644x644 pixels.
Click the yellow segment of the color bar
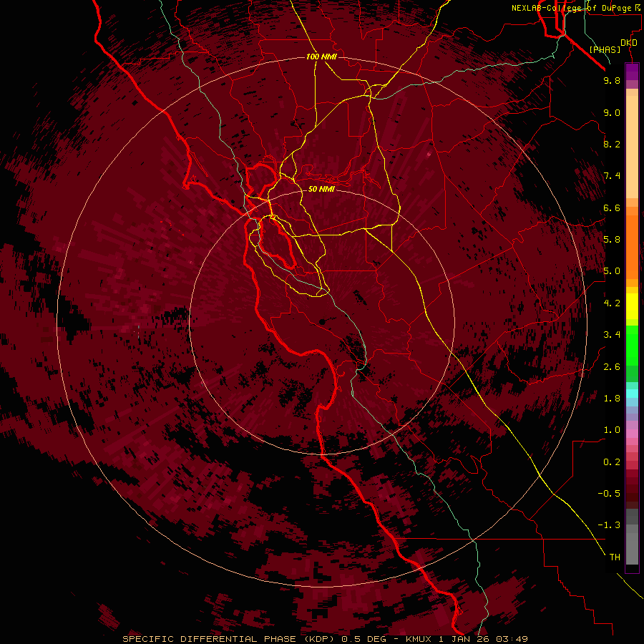point(632,306)
